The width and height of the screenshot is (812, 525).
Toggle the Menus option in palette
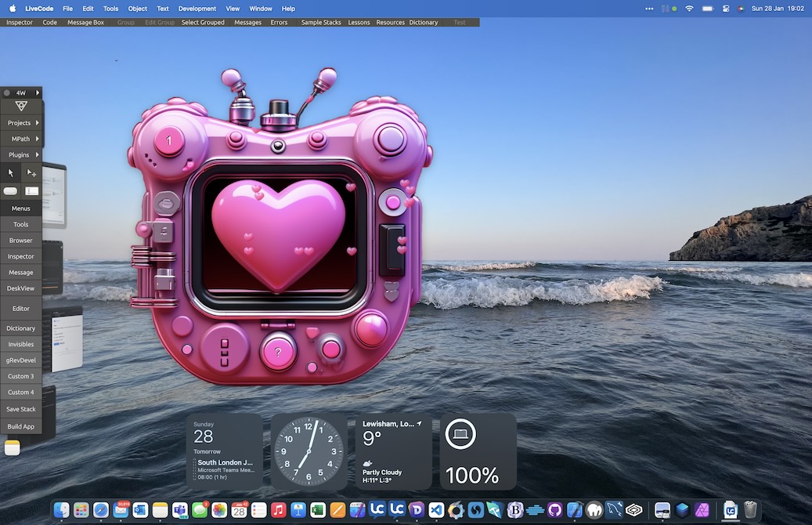tap(21, 208)
